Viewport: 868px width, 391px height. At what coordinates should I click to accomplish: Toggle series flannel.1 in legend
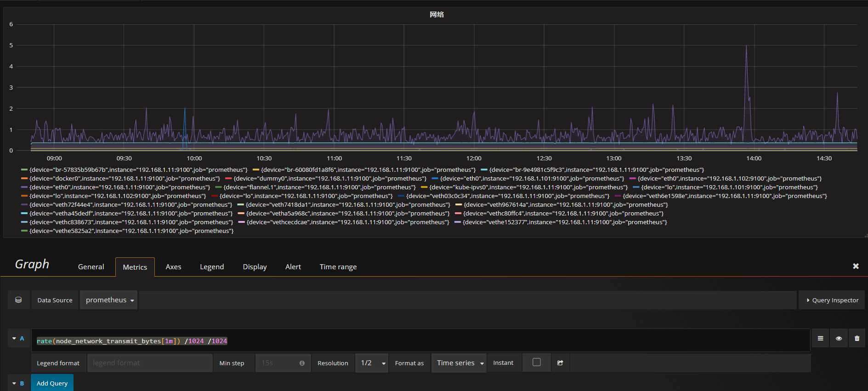coord(319,187)
